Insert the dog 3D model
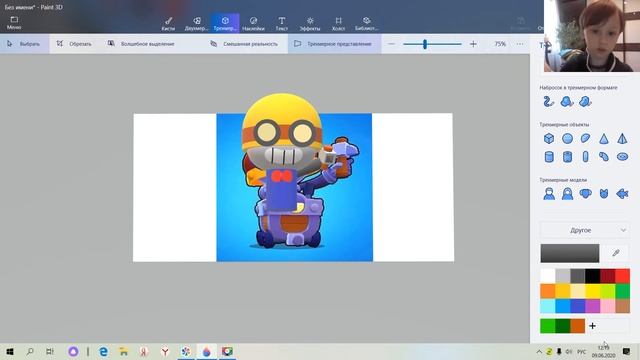This screenshot has height=360, width=640. pos(585,193)
